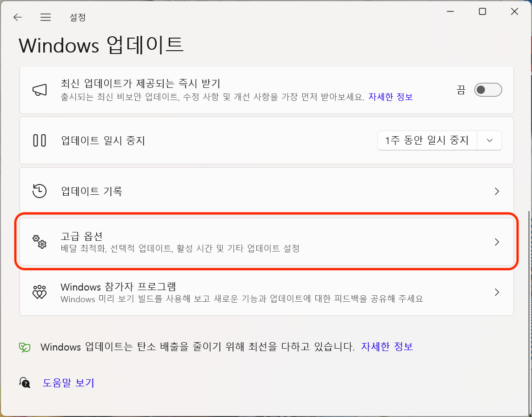Viewport: 532px width, 417px height.
Task: Open the 도움말 보기 link
Action: (68, 383)
